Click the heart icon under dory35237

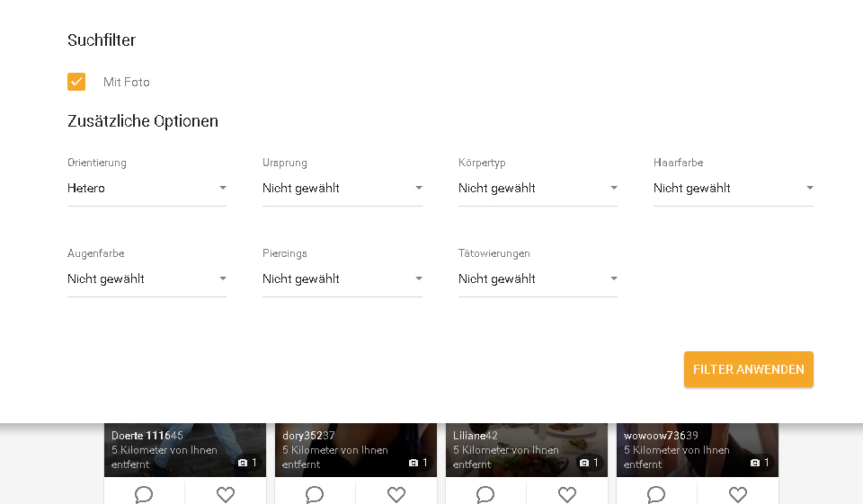[x=396, y=494]
